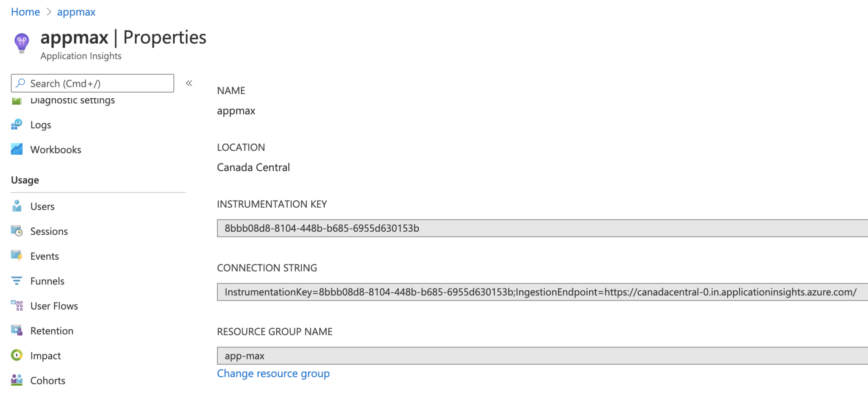This screenshot has height=395, width=868.
Task: Open Diagnostic settings from sidebar
Action: (72, 100)
